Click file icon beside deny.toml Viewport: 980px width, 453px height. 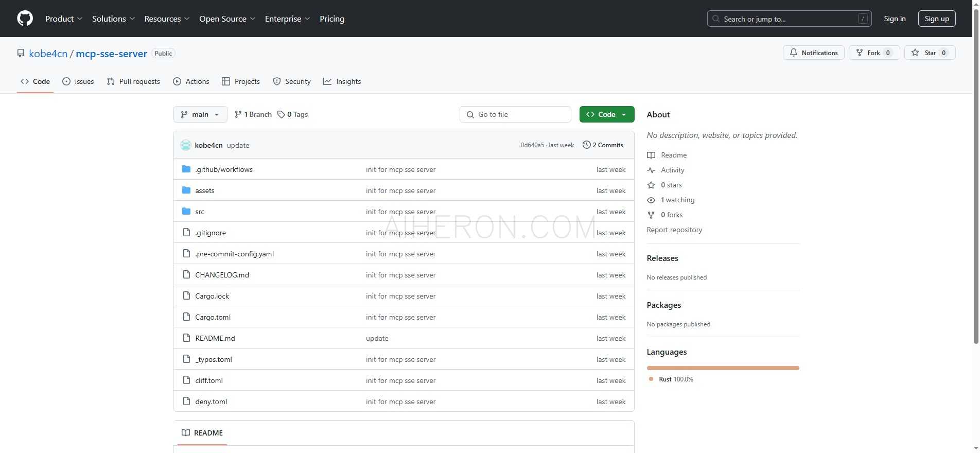[x=186, y=402]
